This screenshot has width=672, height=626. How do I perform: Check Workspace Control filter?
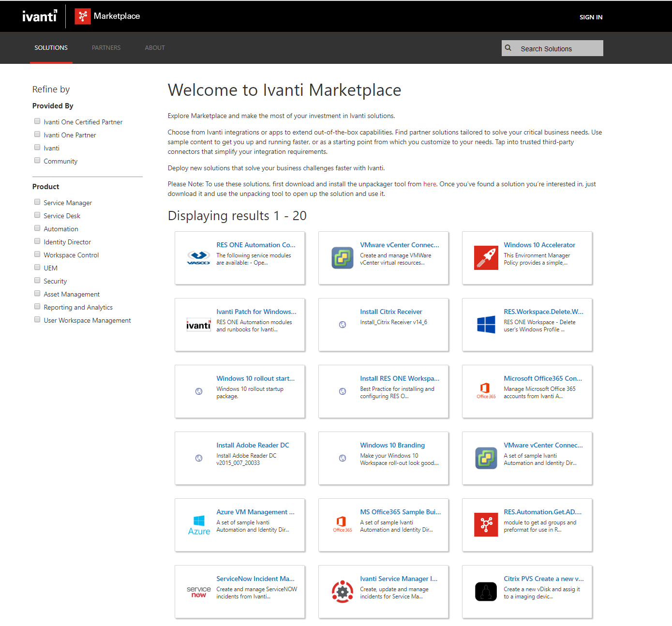37,254
